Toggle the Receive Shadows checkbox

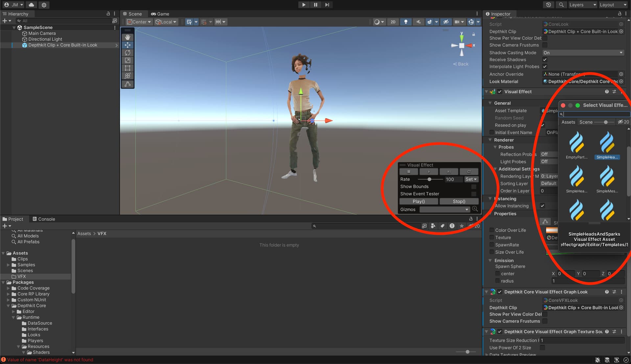(545, 60)
